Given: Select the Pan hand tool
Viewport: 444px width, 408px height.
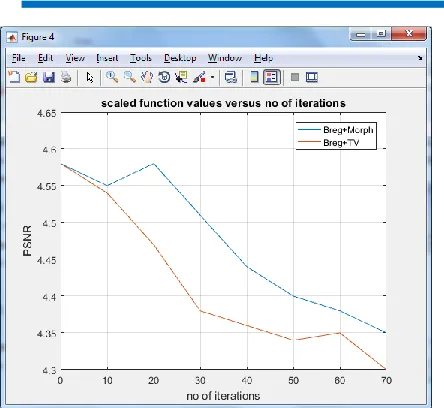Looking at the screenshot, I should pos(147,77).
